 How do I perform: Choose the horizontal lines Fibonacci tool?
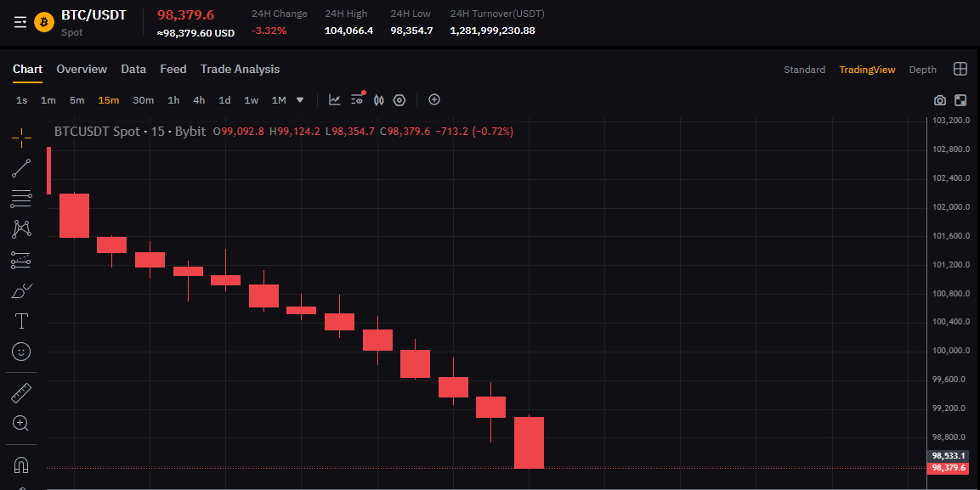coord(21,199)
